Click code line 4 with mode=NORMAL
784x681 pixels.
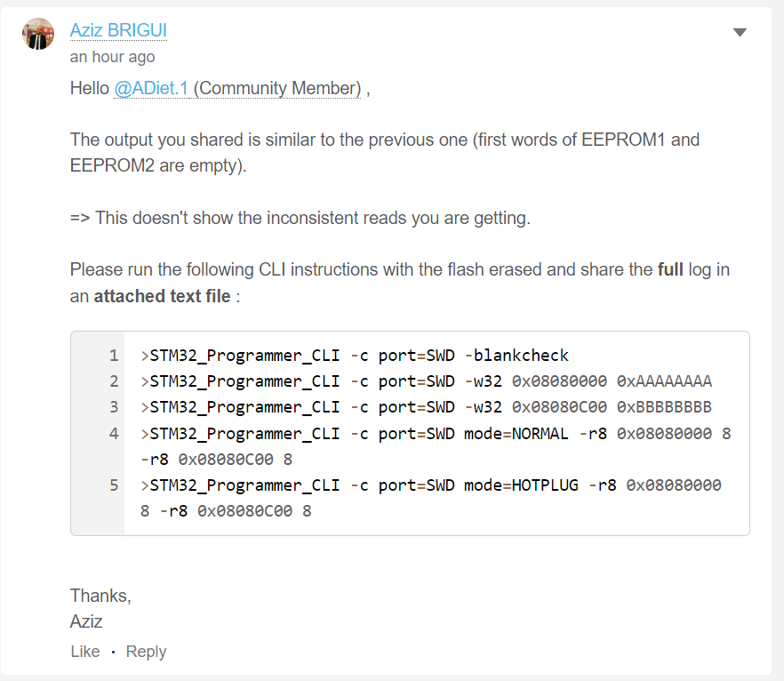tap(436, 446)
